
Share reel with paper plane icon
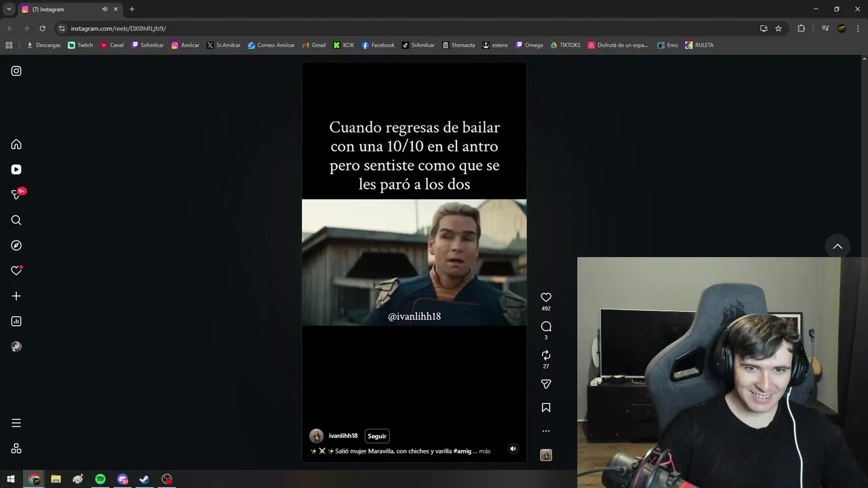coord(546,384)
